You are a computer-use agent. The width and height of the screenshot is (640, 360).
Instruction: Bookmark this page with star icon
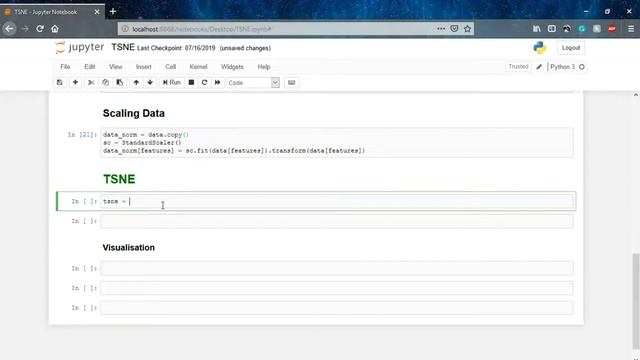[467, 29]
